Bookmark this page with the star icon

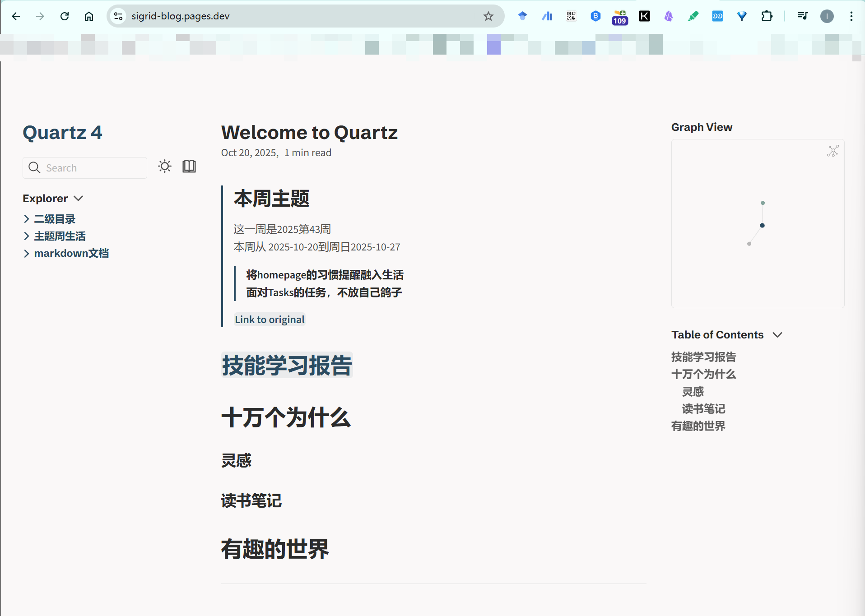(x=488, y=16)
